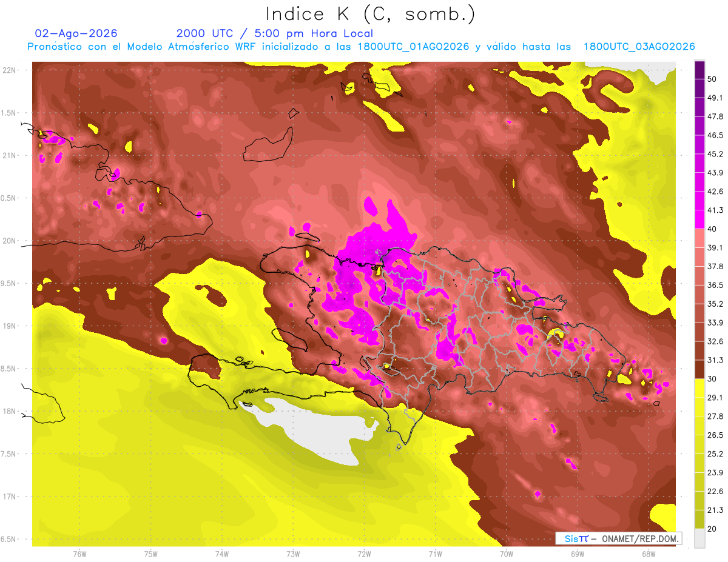Click the legend value 40

pyautogui.click(x=712, y=229)
